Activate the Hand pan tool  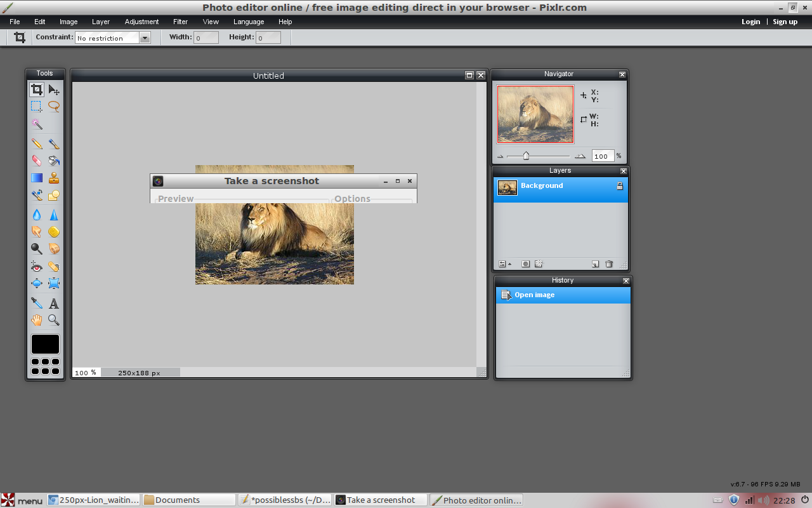click(x=37, y=321)
